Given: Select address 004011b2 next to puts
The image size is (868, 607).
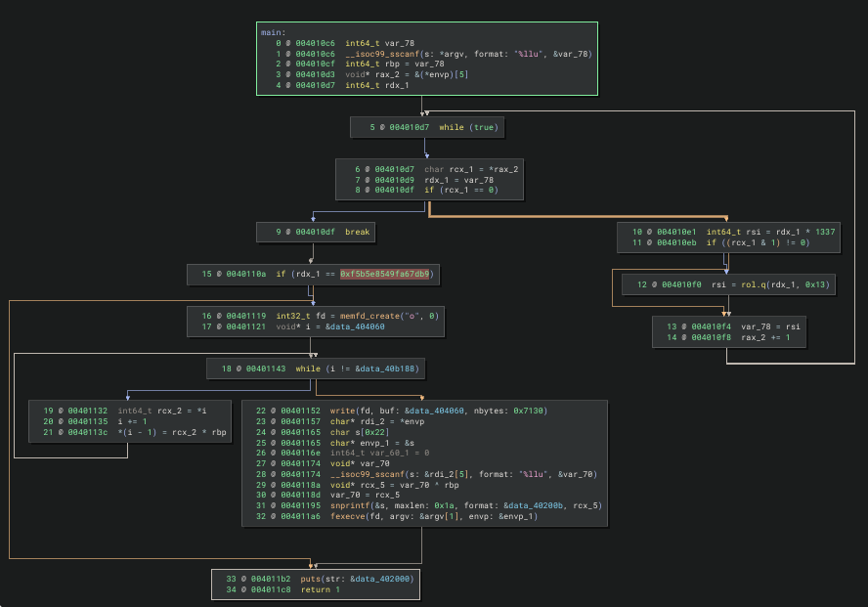Looking at the screenshot, I should coord(271,579).
